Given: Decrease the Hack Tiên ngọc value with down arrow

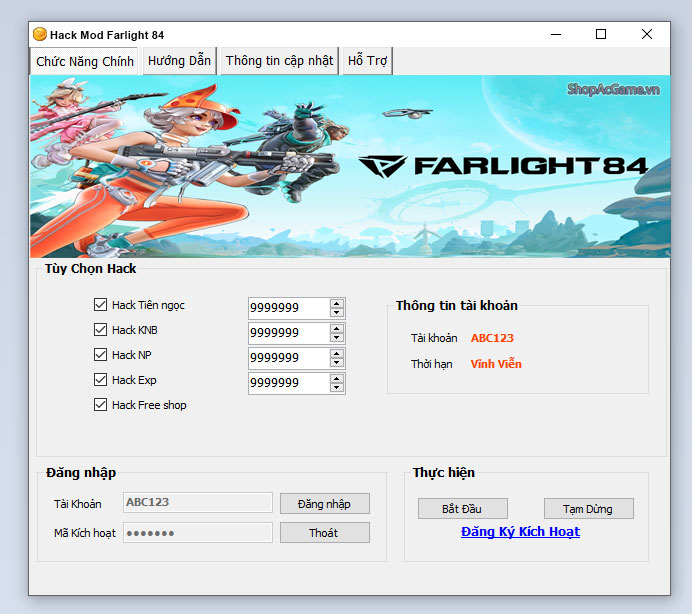Looking at the screenshot, I should [336, 312].
